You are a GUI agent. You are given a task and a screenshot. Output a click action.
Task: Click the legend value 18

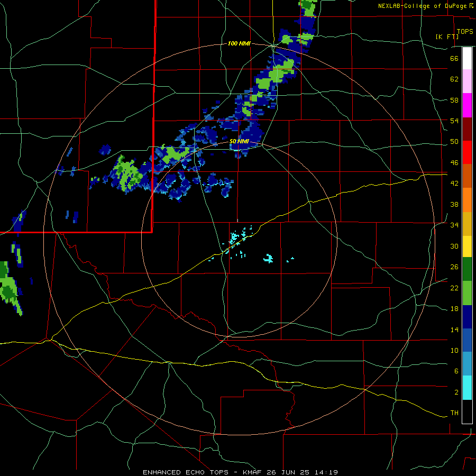click(x=454, y=309)
